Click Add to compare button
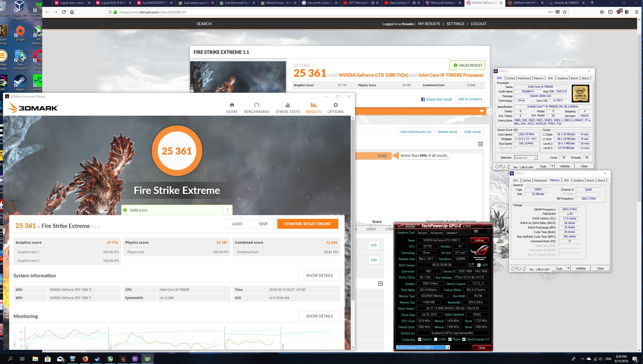This screenshot has height=364, width=643. click(x=470, y=99)
